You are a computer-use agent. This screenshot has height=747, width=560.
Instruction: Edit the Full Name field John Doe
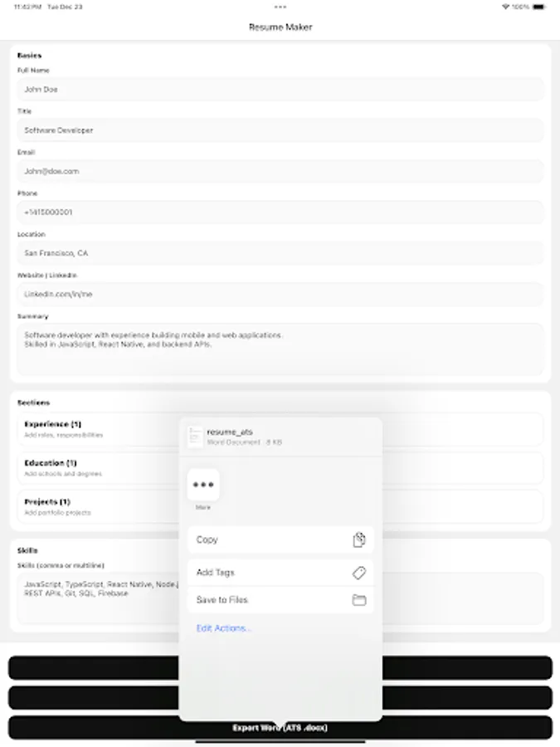tap(280, 89)
